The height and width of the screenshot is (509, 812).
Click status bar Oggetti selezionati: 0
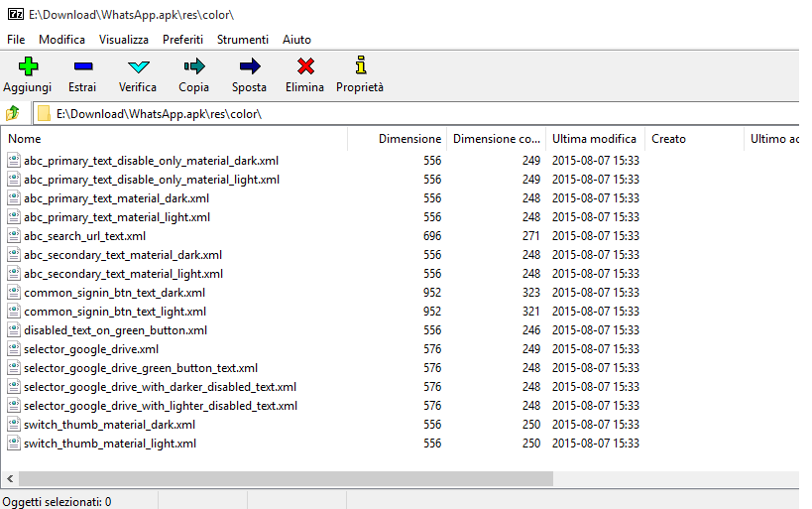pos(57,502)
